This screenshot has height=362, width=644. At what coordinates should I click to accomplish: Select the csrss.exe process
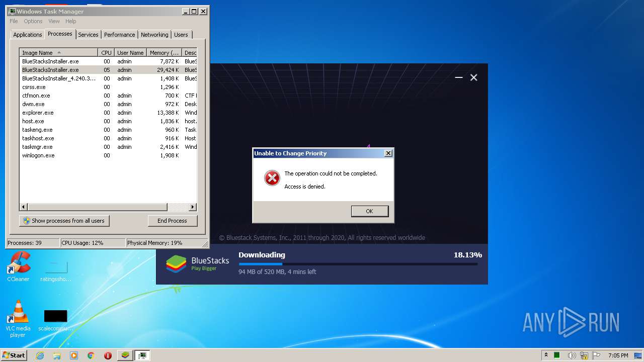[x=108, y=87]
